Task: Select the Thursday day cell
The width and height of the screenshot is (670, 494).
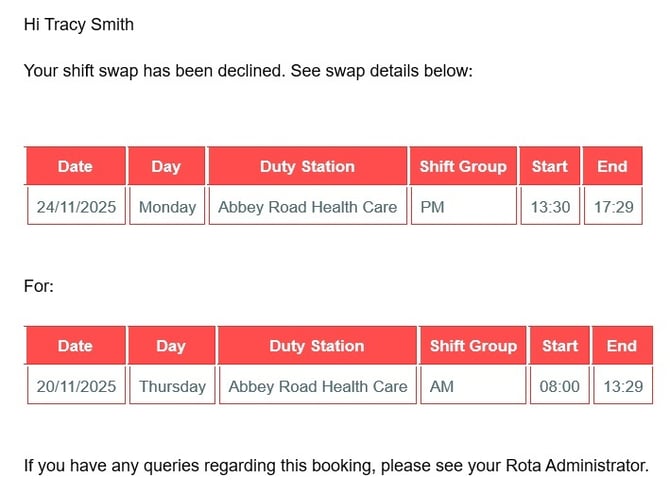Action: (172, 386)
